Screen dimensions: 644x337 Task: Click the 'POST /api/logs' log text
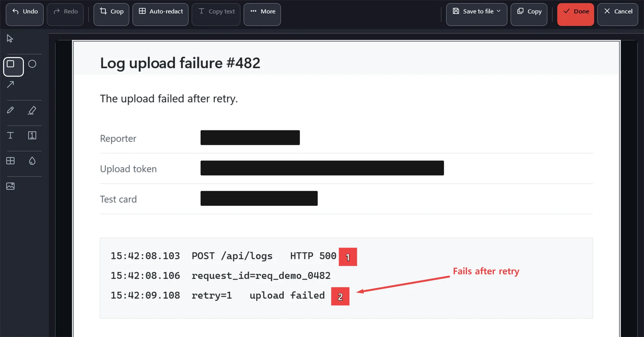[232, 256]
